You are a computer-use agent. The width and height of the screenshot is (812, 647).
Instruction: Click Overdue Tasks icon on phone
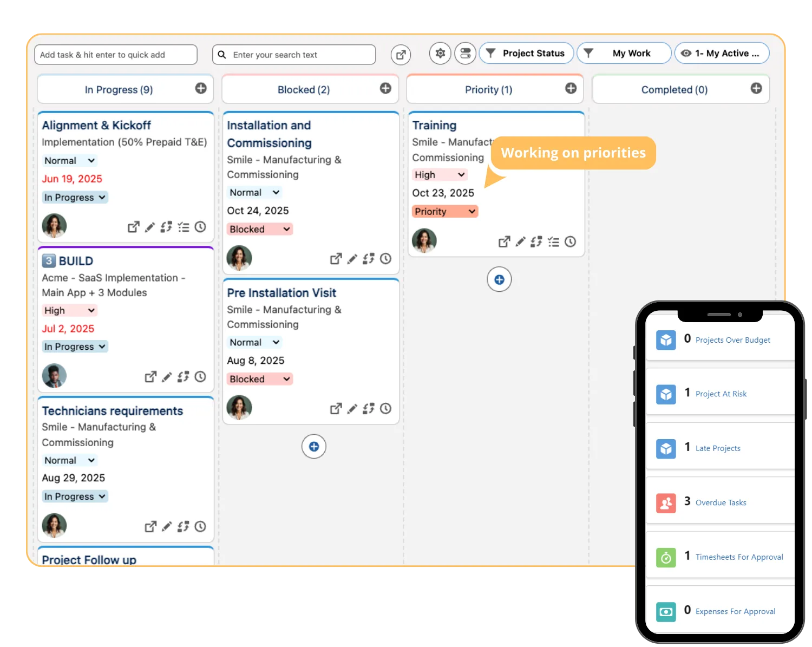[x=666, y=503]
